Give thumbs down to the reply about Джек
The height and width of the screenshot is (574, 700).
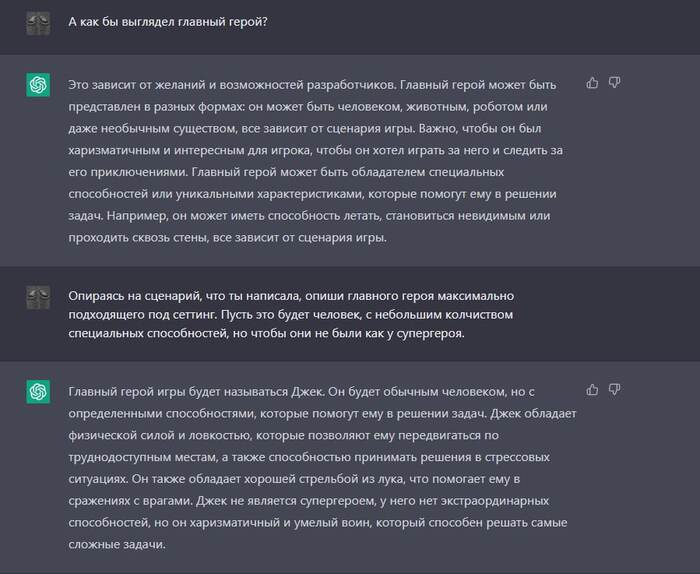[614, 389]
